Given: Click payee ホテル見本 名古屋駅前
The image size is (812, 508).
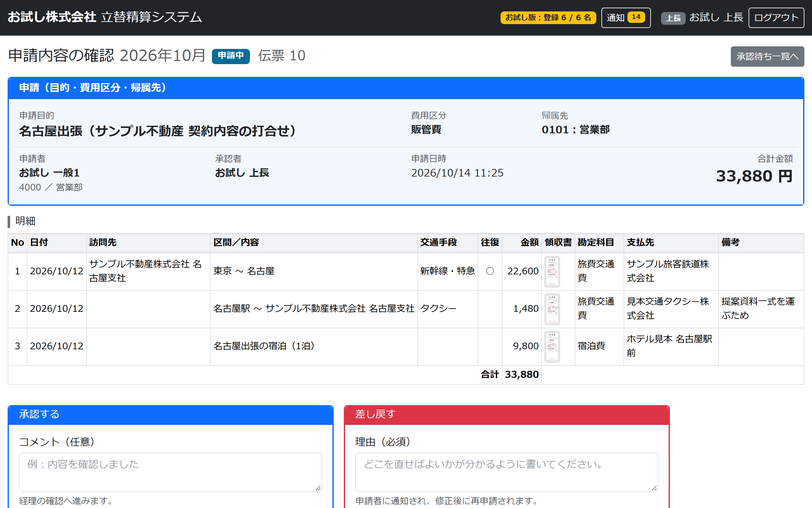Looking at the screenshot, I should click(669, 346).
